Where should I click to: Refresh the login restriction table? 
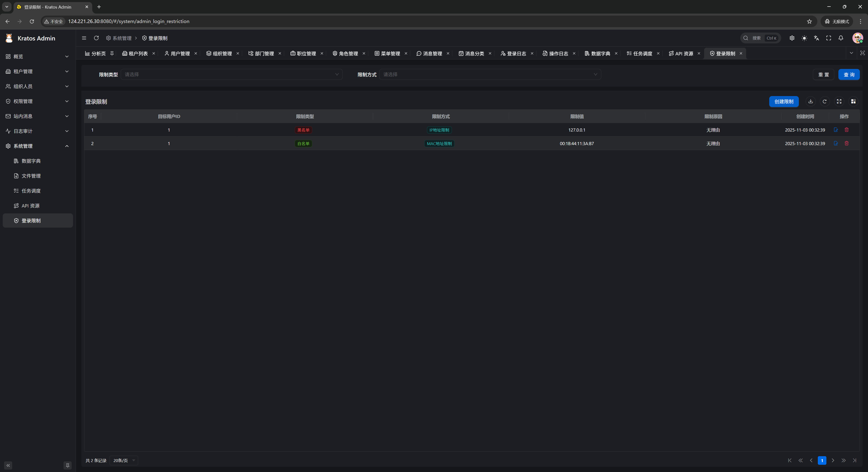[x=825, y=101]
